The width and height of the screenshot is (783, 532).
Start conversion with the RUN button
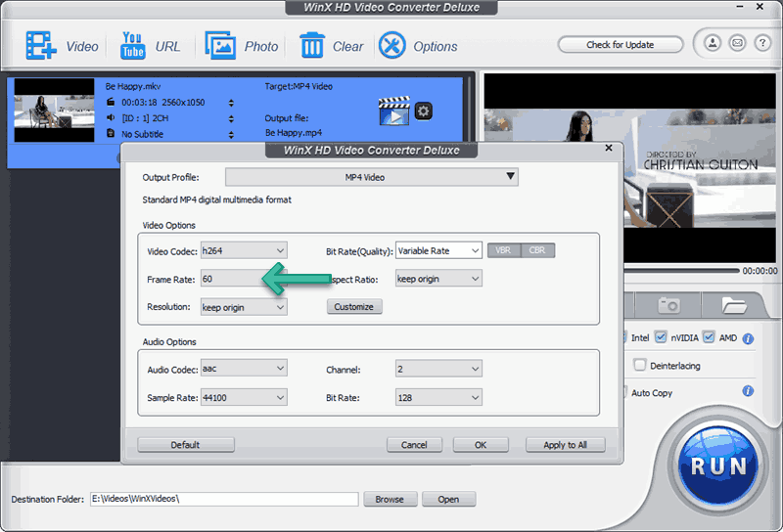[718, 466]
